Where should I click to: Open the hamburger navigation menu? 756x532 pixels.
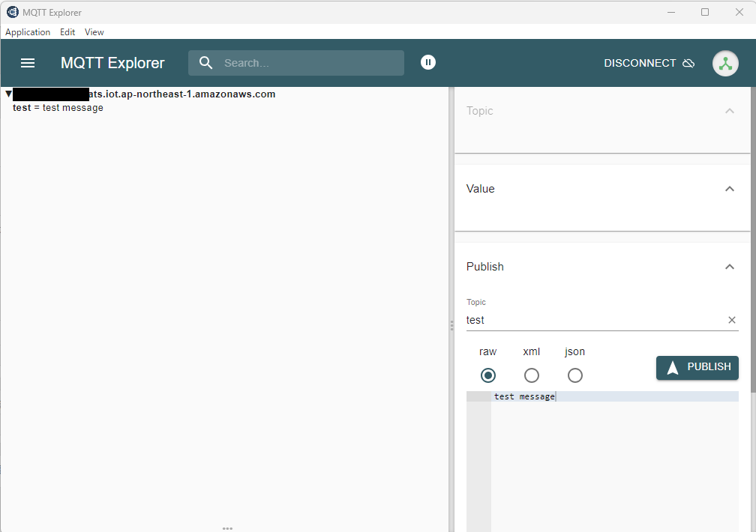(28, 63)
